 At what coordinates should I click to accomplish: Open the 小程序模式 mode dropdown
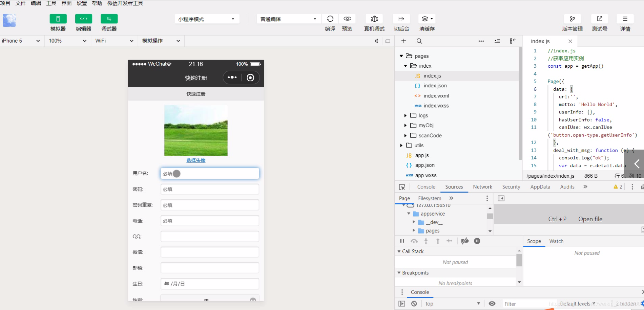click(207, 19)
